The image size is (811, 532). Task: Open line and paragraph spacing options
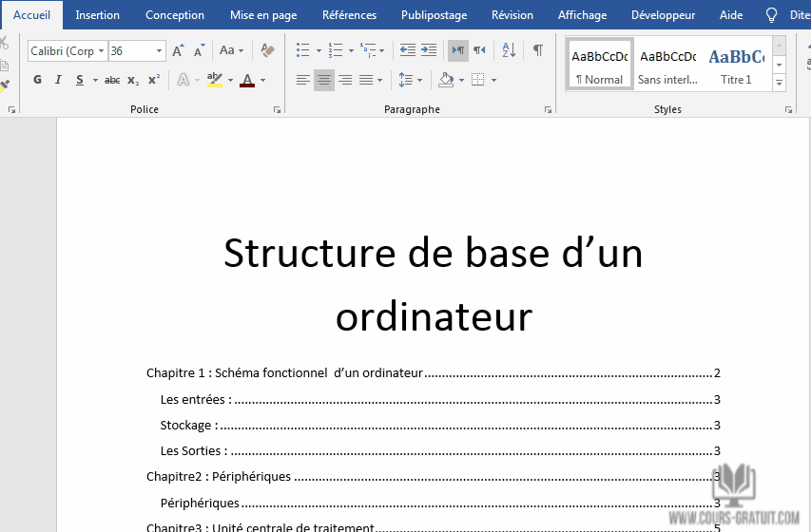coord(411,80)
